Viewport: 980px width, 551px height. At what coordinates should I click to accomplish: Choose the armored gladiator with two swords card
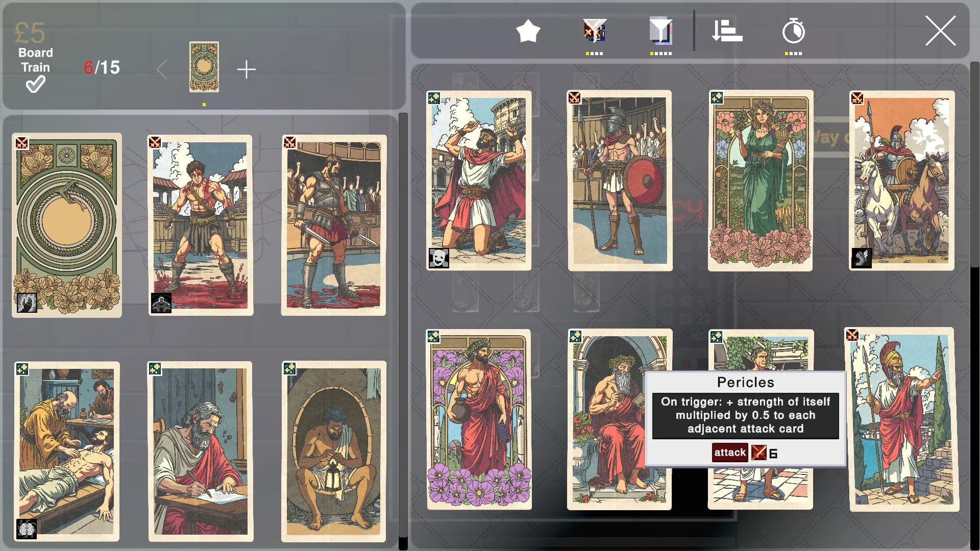coord(334,225)
